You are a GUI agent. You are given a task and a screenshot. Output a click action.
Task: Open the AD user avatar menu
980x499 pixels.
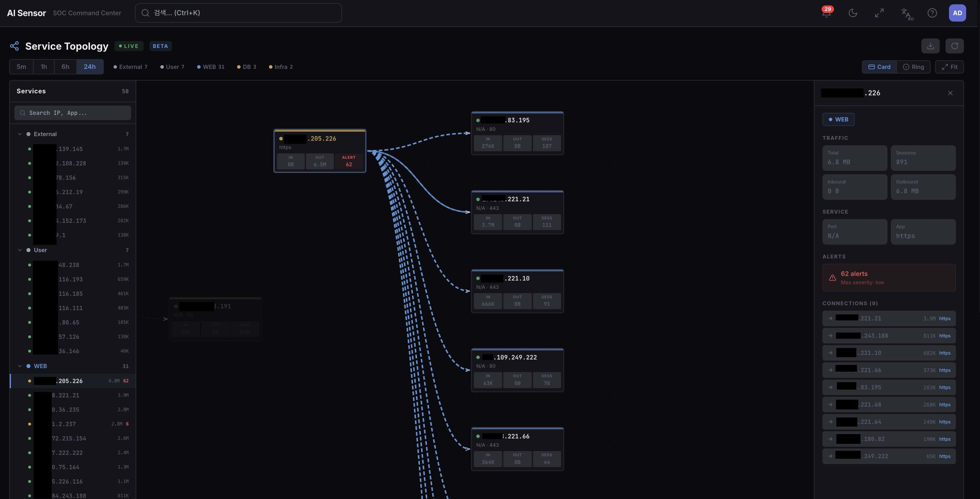(x=957, y=13)
